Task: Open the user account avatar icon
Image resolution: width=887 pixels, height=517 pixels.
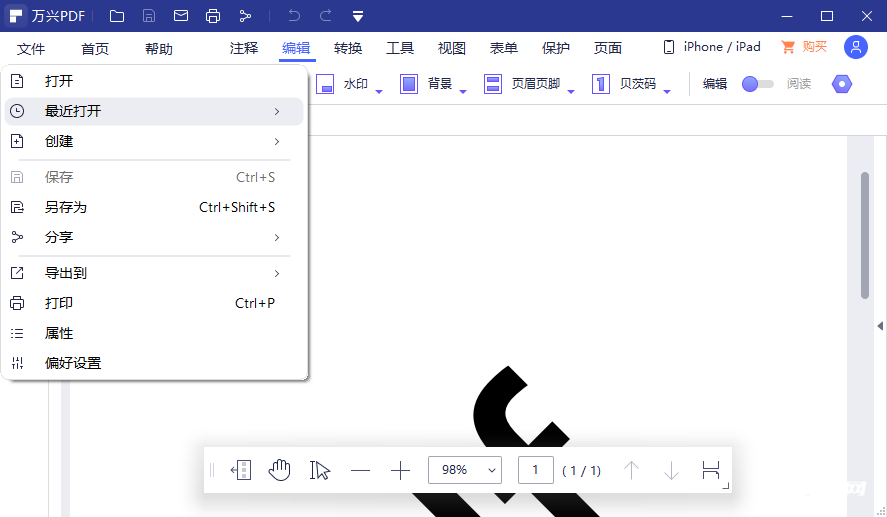Action: coord(855,47)
